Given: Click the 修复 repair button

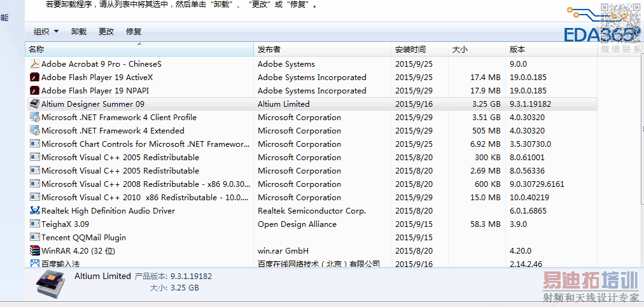Looking at the screenshot, I should (x=134, y=32).
